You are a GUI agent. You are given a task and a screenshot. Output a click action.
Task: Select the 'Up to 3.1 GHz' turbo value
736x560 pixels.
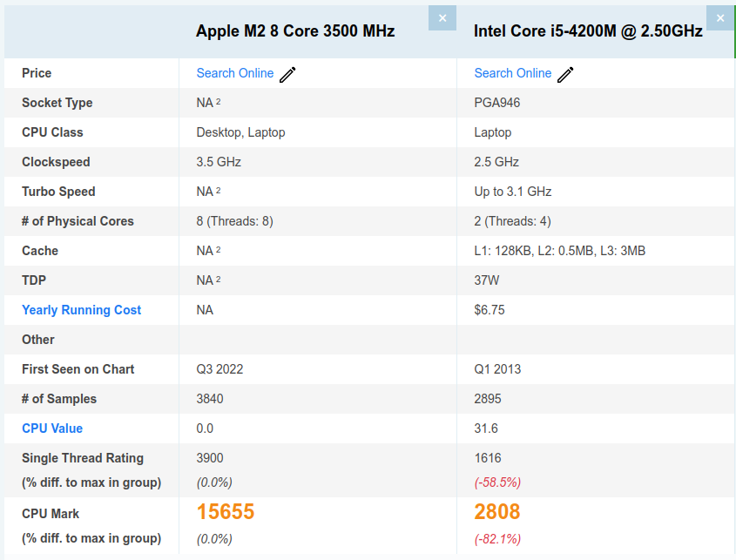click(512, 192)
